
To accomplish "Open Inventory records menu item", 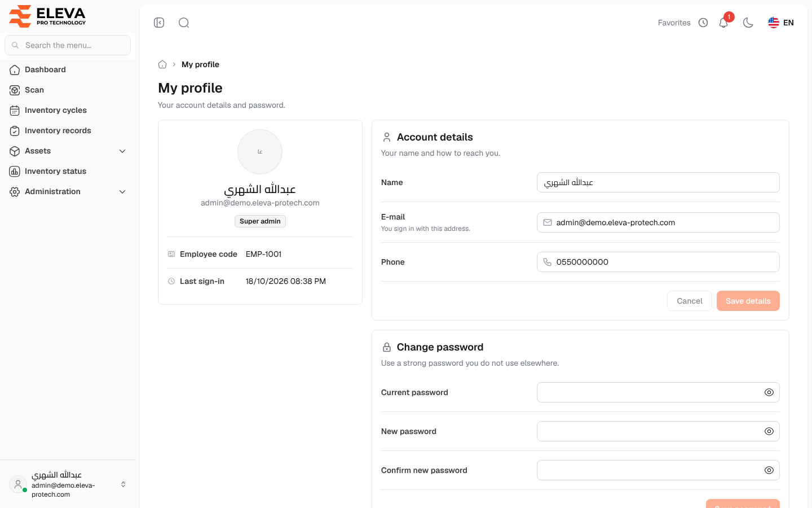I will pyautogui.click(x=68, y=130).
